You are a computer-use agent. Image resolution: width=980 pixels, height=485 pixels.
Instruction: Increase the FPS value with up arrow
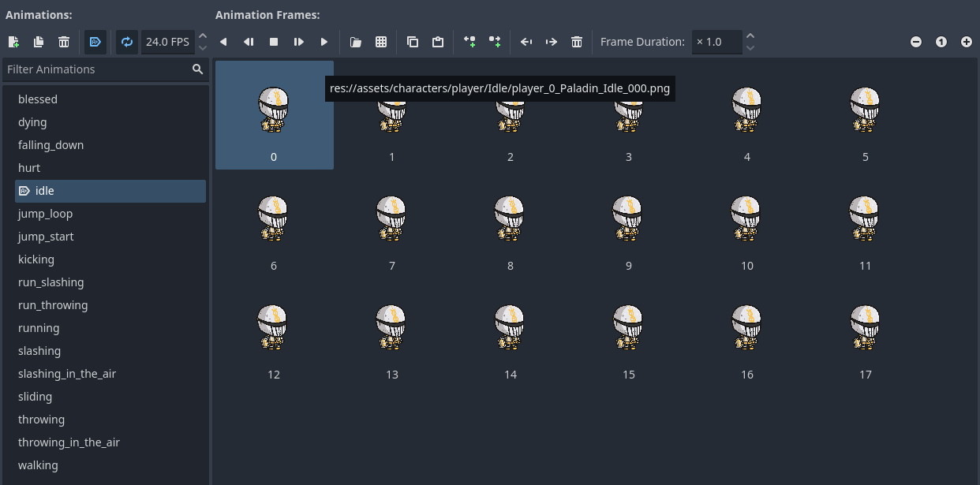click(203, 36)
